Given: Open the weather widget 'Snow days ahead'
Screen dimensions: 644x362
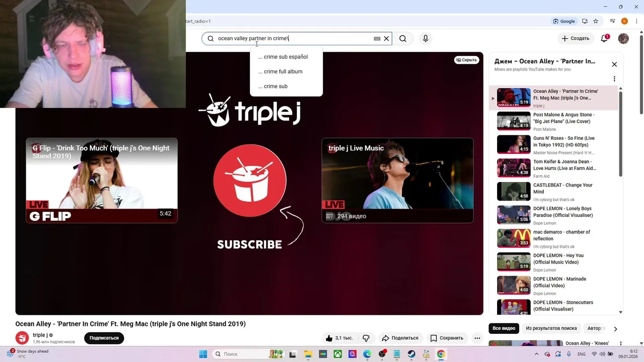Looking at the screenshot, I should pyautogui.click(x=28, y=354).
